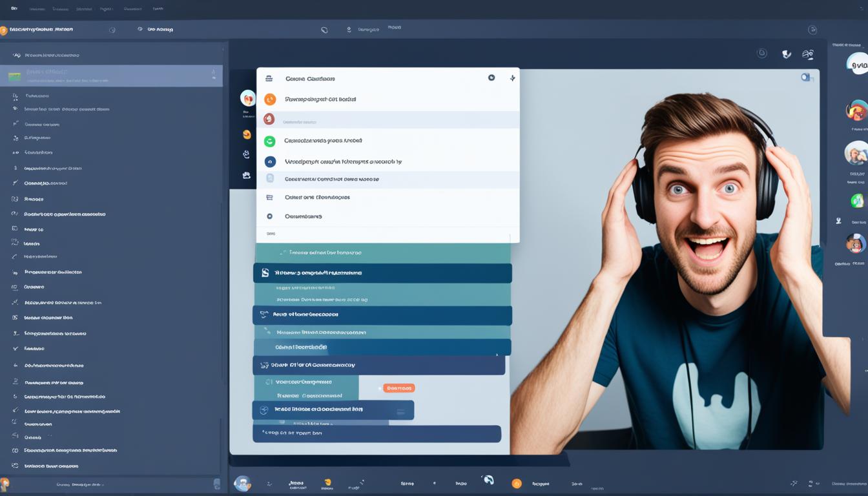This screenshot has height=496, width=868.
Task: Toggle the dark circle control in popup header
Action: [x=491, y=77]
